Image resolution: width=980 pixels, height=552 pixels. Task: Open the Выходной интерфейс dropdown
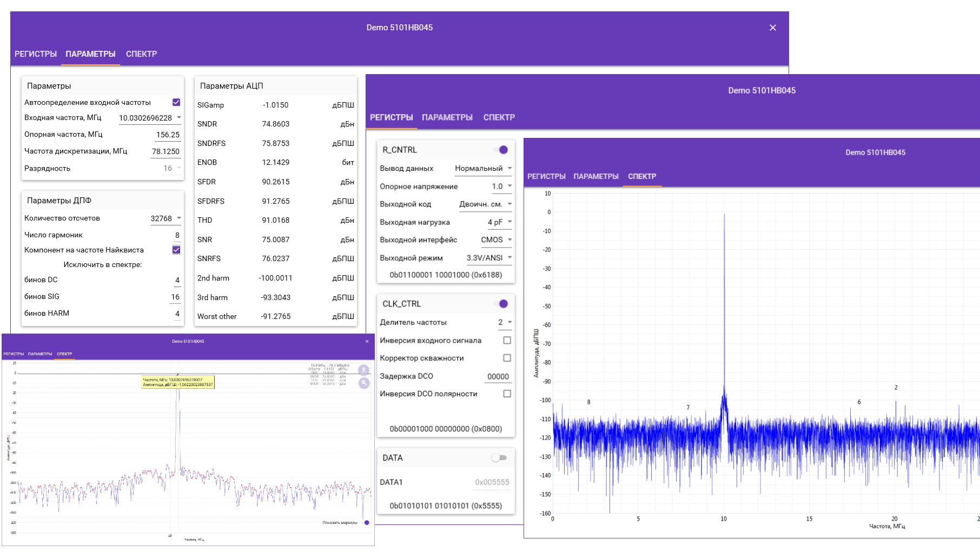(x=496, y=240)
